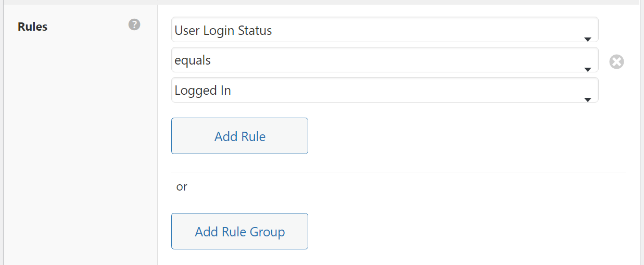This screenshot has width=644, height=265.
Task: Remove the rule with the X icon
Action: [616, 62]
